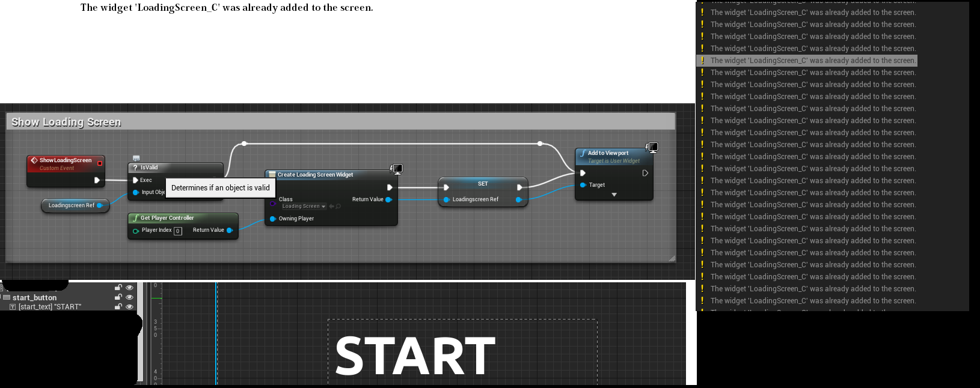Select the highlighted LoadingScreen_C warning log row
This screenshot has width=980, height=388.
(x=807, y=61)
